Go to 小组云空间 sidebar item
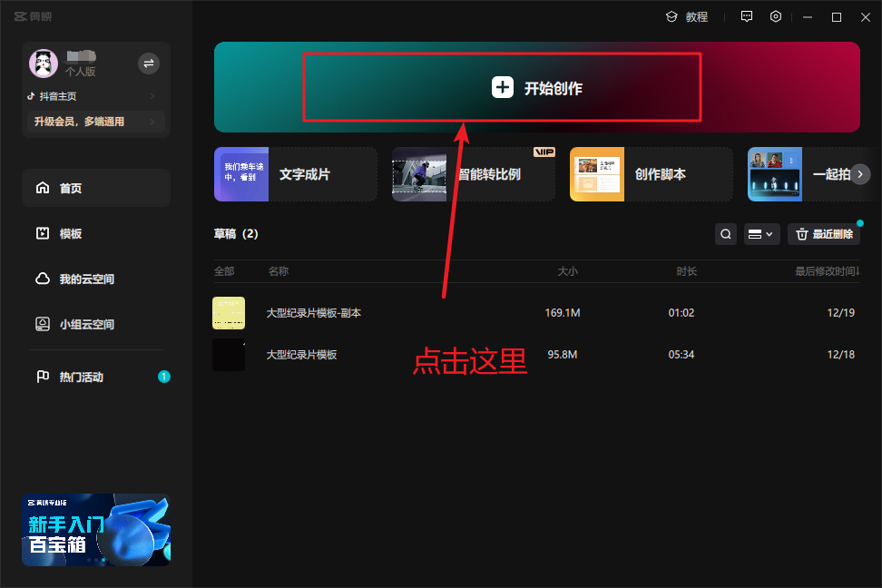Screen dimensions: 882x588 tap(86, 324)
